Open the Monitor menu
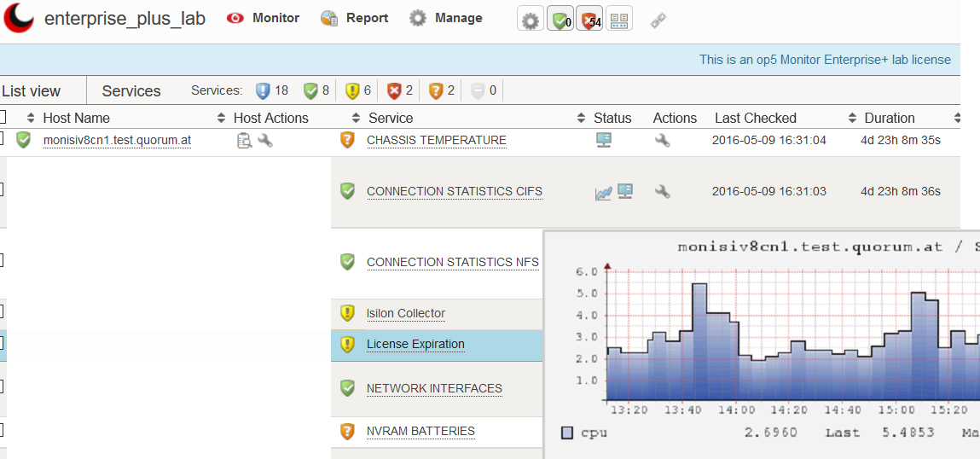This screenshot has height=459, width=980. coord(264,18)
